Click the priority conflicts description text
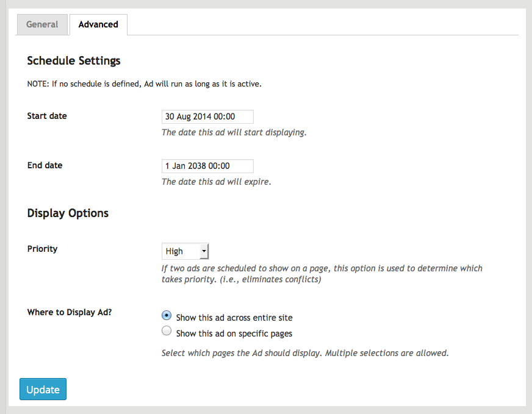Viewport: 532px width, 414px height. (x=322, y=274)
